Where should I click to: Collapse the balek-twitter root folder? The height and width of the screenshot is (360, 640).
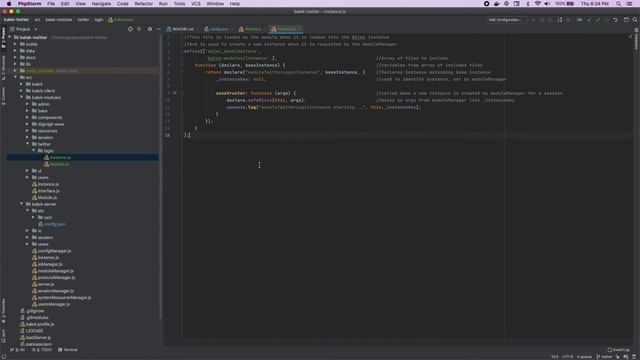(x=10, y=37)
